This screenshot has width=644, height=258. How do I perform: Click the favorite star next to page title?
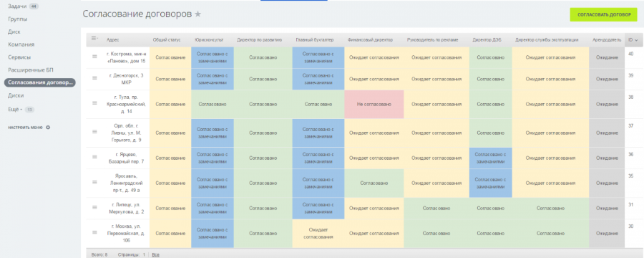pyautogui.click(x=198, y=14)
